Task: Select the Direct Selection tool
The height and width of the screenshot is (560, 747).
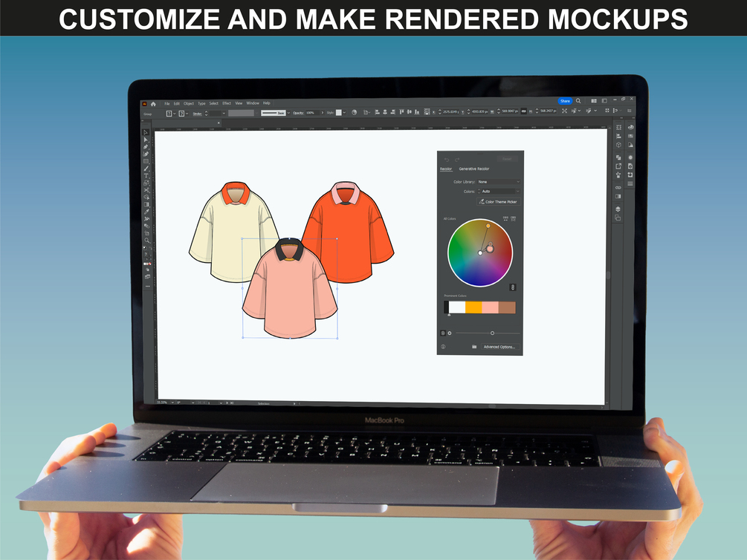Action: 146,140
